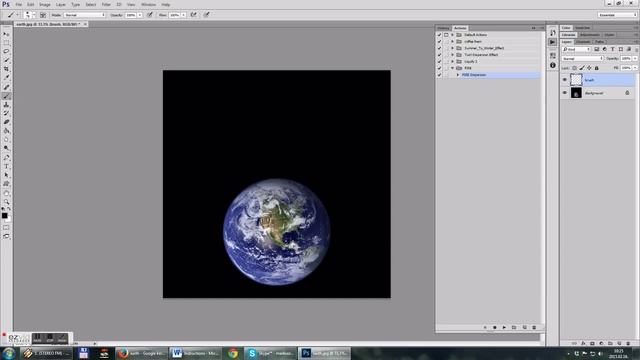The height and width of the screenshot is (360, 640).
Task: Select the Dodge tool
Action: 6,148
